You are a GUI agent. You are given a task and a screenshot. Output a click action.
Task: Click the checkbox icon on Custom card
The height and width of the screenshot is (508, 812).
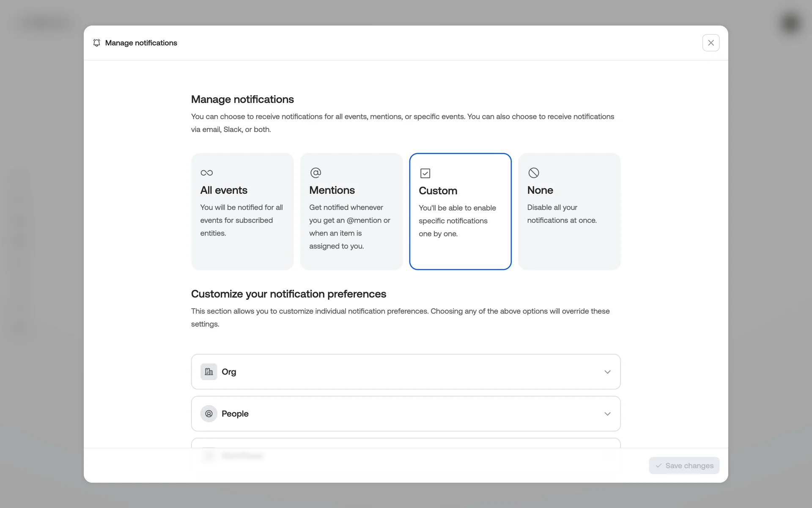pyautogui.click(x=425, y=173)
